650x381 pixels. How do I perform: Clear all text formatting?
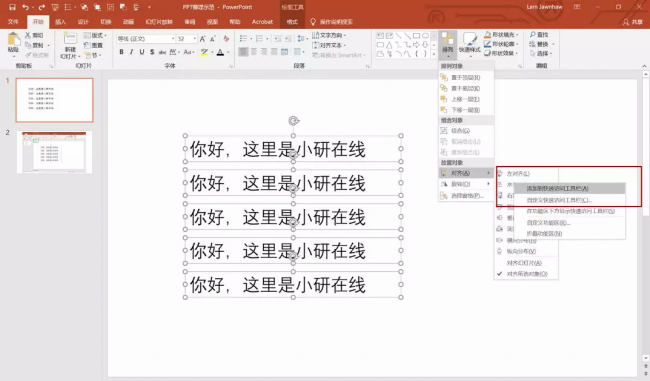click(226, 39)
